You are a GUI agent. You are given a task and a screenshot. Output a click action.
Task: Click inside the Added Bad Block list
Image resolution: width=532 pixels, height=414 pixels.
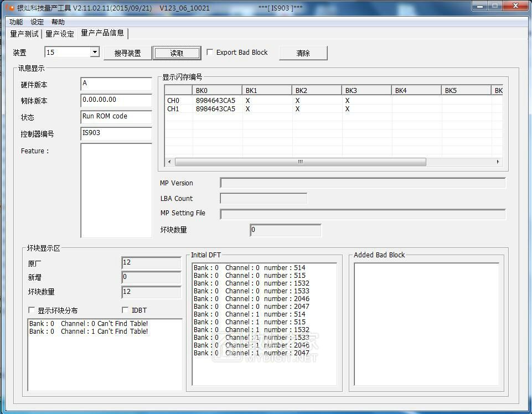(426, 324)
